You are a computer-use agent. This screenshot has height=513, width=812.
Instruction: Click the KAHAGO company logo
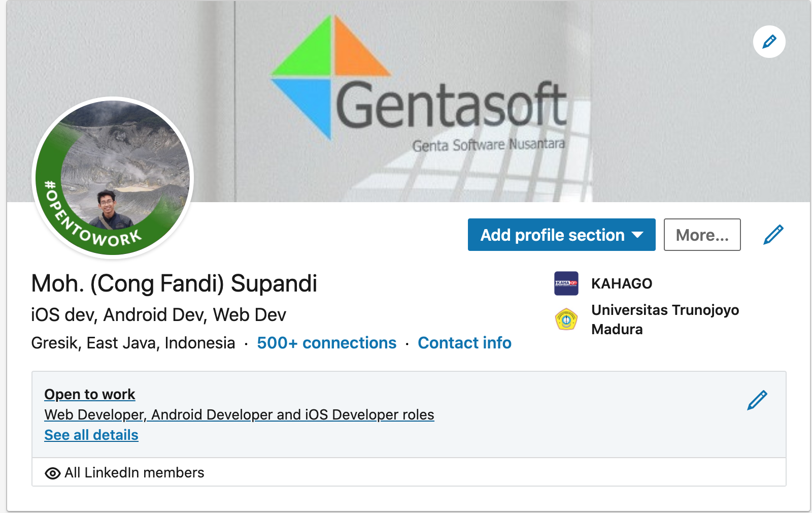pyautogui.click(x=566, y=283)
